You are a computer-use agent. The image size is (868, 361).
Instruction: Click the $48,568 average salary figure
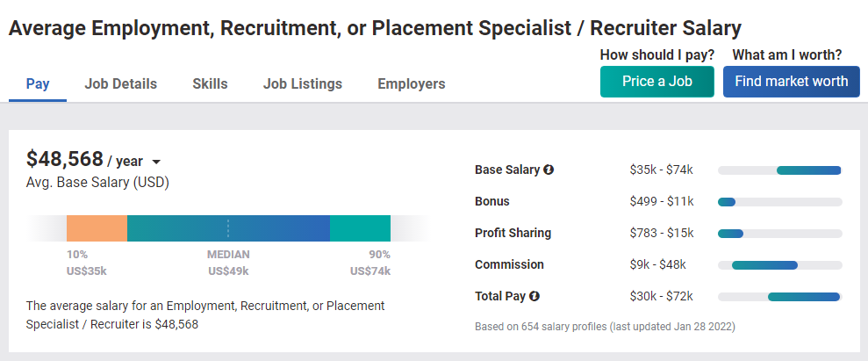(65, 159)
